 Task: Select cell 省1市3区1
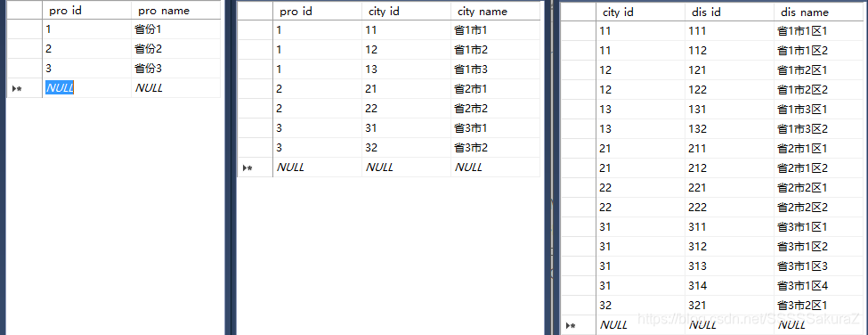tap(818, 109)
